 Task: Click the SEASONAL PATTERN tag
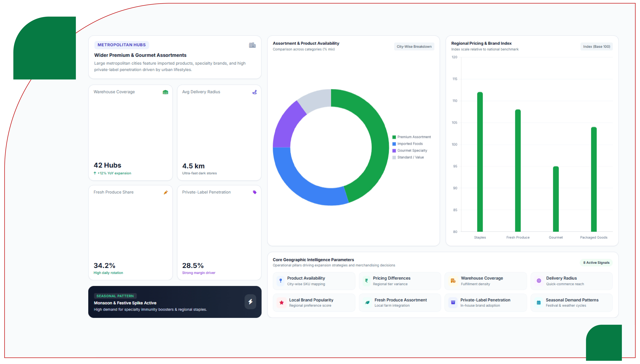(x=115, y=296)
